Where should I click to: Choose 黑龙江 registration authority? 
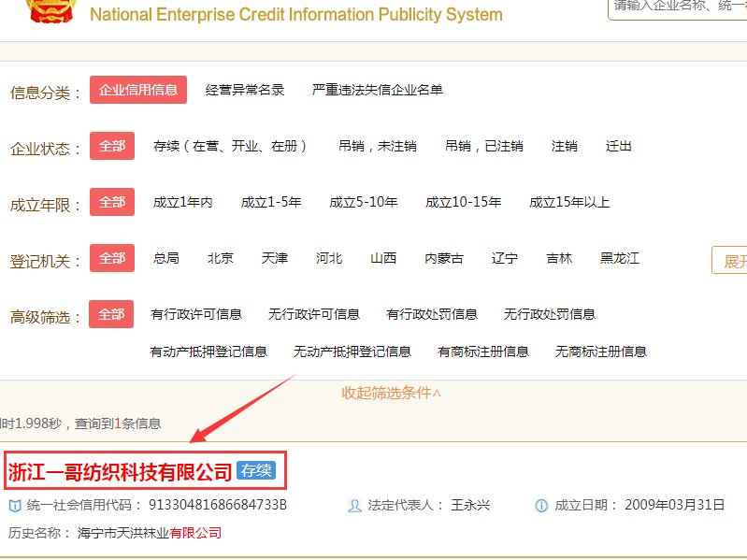click(x=620, y=258)
